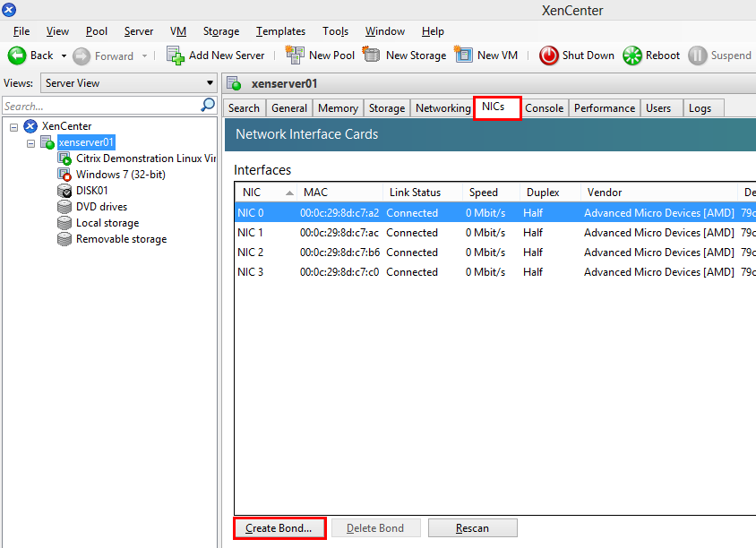Open the Server View dropdown
The width and height of the screenshot is (756, 548).
click(x=130, y=83)
